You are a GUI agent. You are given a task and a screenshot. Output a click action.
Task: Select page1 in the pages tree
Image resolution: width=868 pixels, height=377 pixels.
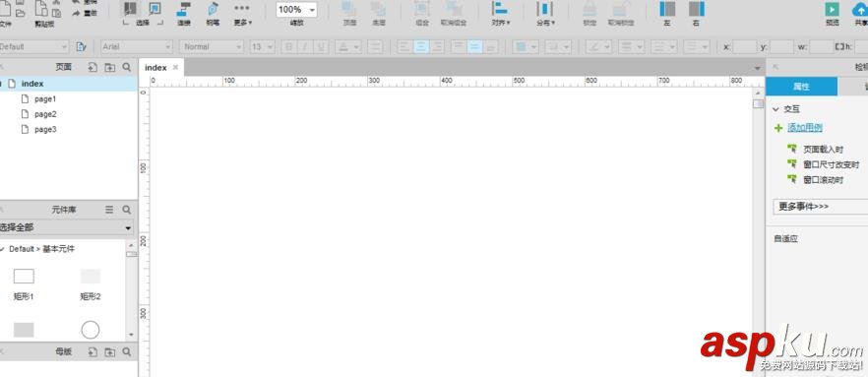pyautogui.click(x=45, y=99)
